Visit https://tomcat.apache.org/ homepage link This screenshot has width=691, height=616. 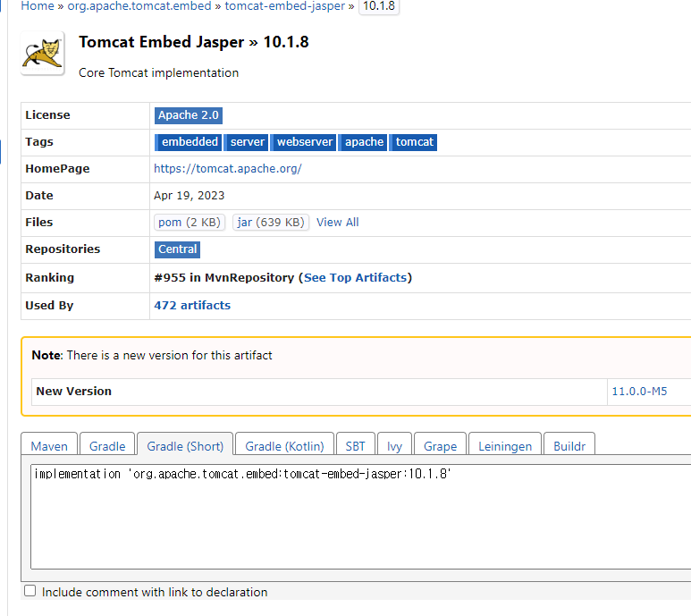tap(228, 169)
